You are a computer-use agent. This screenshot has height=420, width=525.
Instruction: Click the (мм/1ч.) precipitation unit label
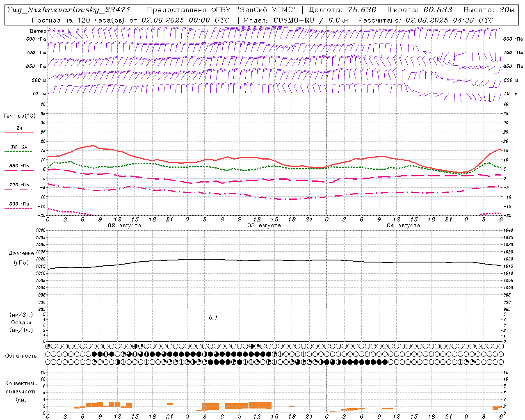pyautogui.click(x=21, y=330)
